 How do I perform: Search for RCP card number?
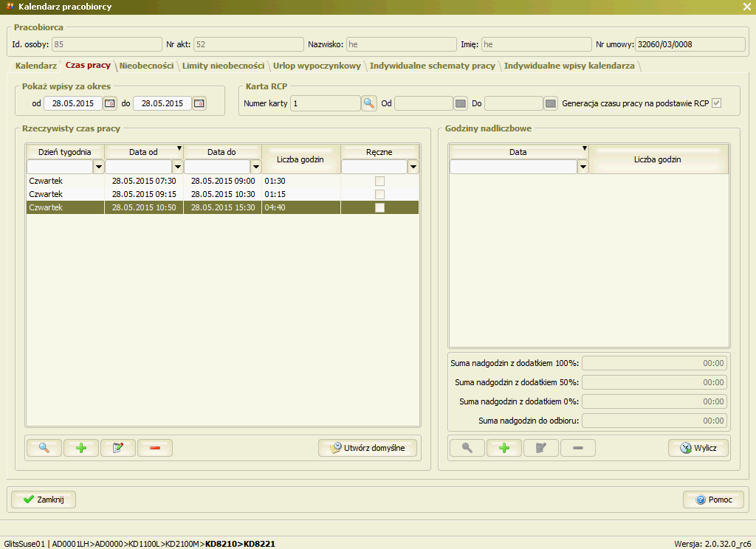[369, 103]
